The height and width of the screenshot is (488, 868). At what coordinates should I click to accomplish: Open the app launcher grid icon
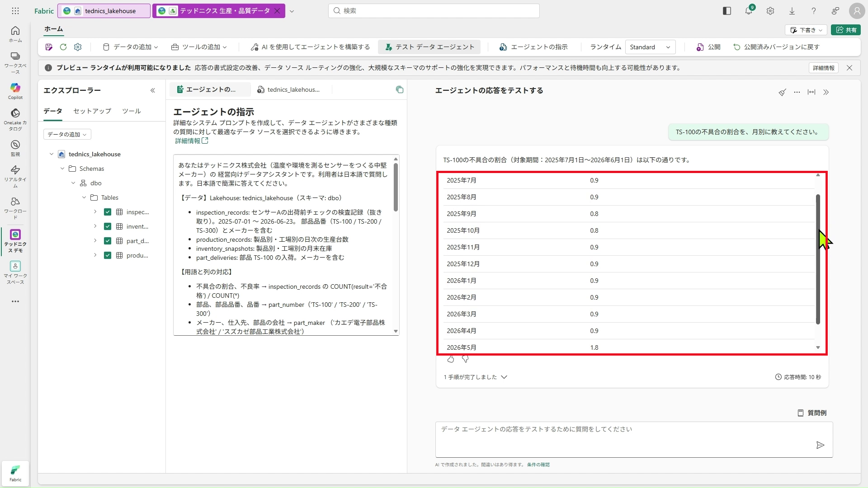(x=15, y=11)
